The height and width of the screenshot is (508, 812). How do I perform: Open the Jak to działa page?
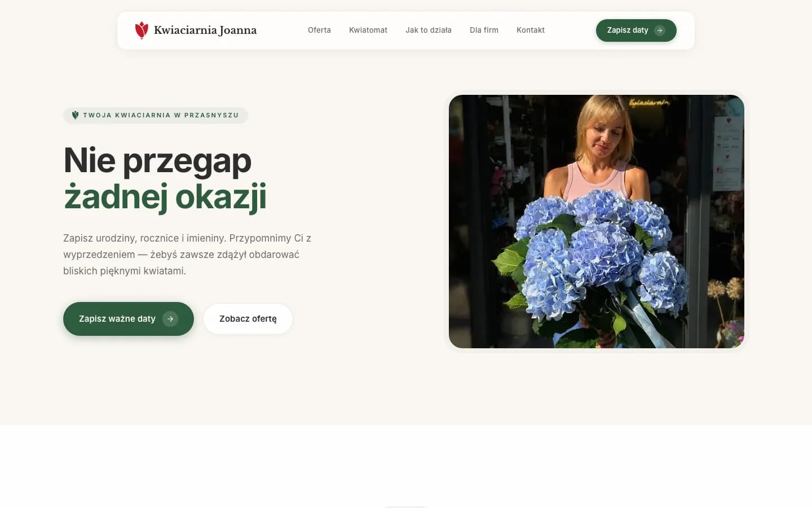(429, 30)
